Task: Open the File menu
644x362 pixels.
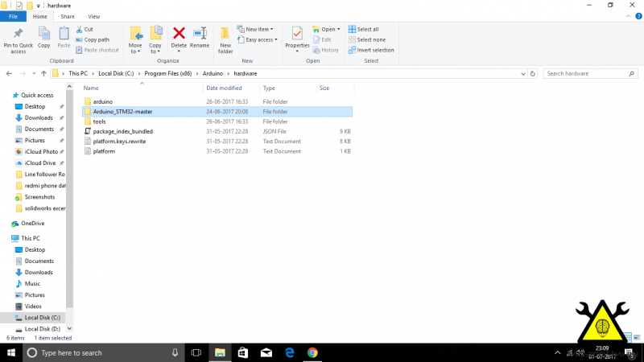Action: 13,16
